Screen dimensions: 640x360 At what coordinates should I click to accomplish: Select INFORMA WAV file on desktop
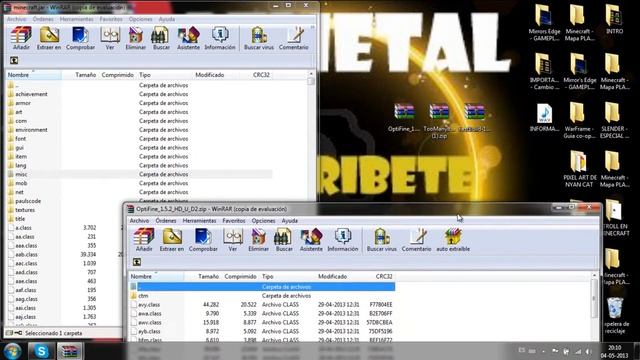pyautogui.click(x=544, y=118)
